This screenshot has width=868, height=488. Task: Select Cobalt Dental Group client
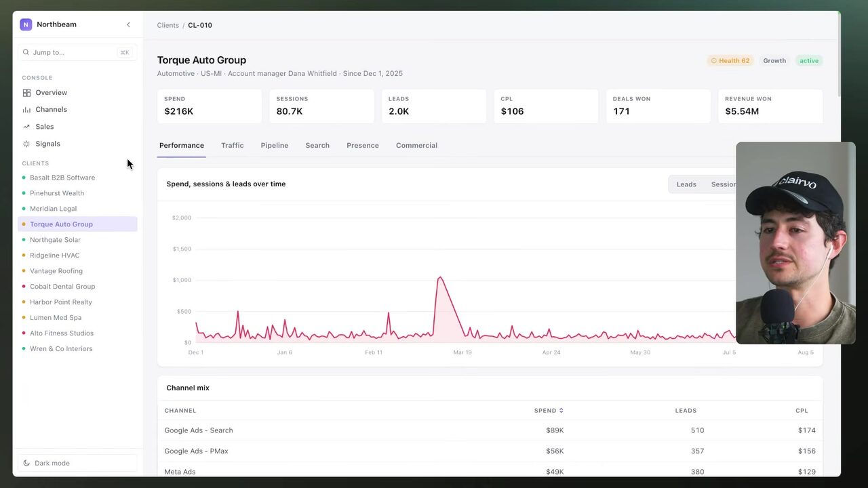77,287
